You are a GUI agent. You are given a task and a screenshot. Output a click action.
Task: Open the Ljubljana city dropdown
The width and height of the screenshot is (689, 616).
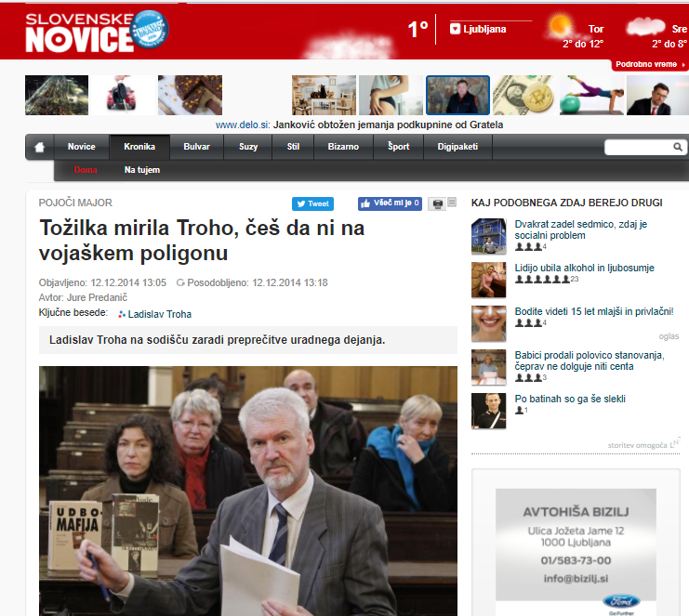point(456,29)
